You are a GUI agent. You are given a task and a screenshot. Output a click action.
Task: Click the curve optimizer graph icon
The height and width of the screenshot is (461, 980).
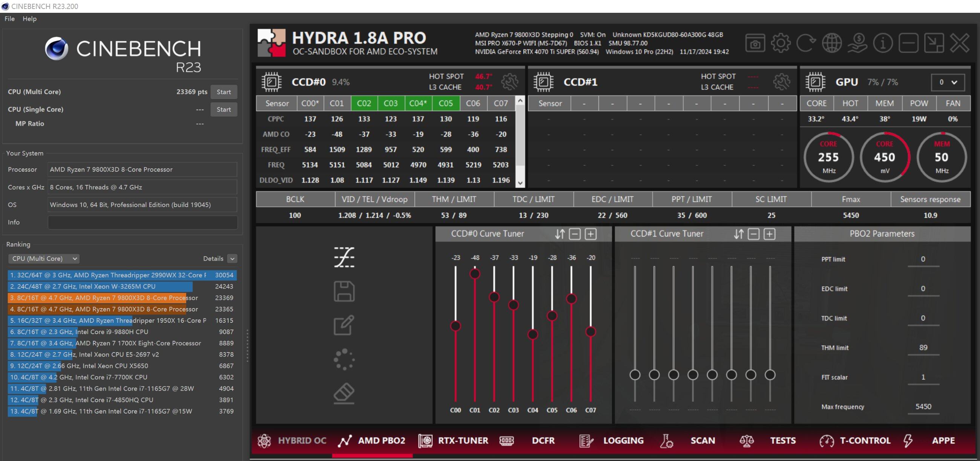click(344, 257)
